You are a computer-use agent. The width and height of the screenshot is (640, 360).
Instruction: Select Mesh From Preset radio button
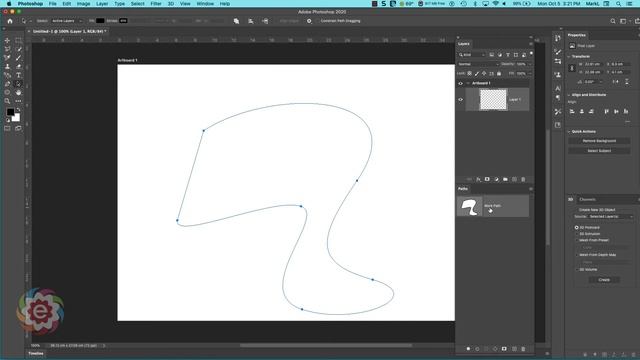coord(577,240)
